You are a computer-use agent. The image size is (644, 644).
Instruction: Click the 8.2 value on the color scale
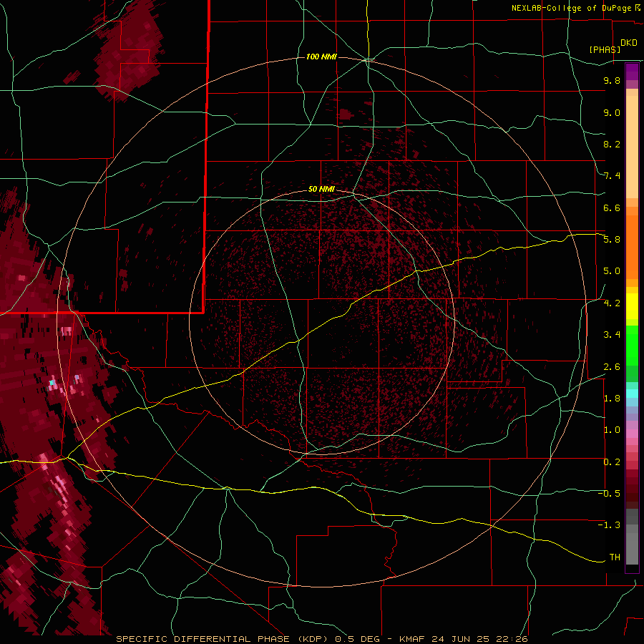coord(612,144)
